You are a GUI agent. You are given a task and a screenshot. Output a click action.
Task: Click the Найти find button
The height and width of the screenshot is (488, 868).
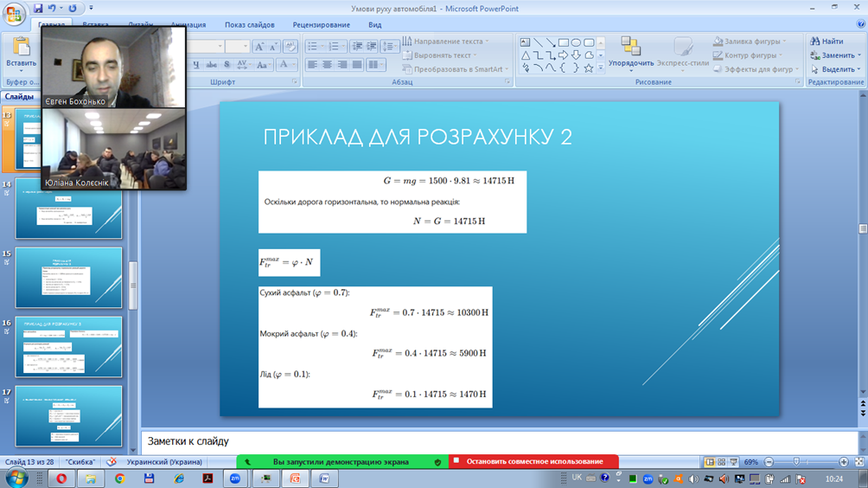[827, 42]
